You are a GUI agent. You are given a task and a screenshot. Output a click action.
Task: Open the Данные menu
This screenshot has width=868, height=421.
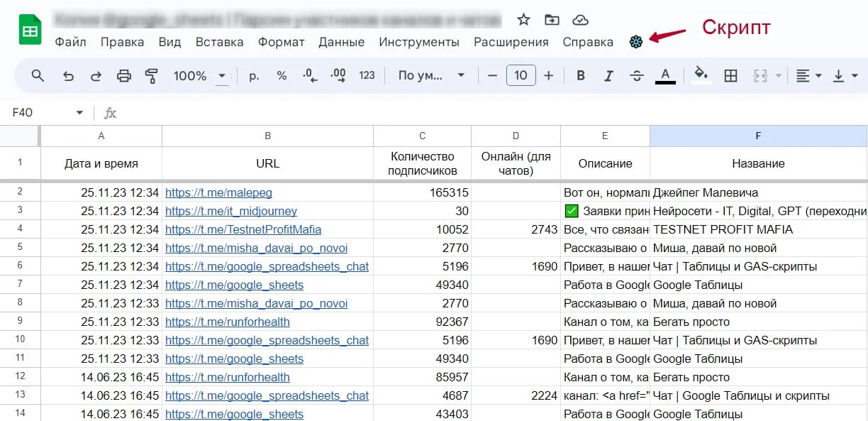tap(341, 42)
